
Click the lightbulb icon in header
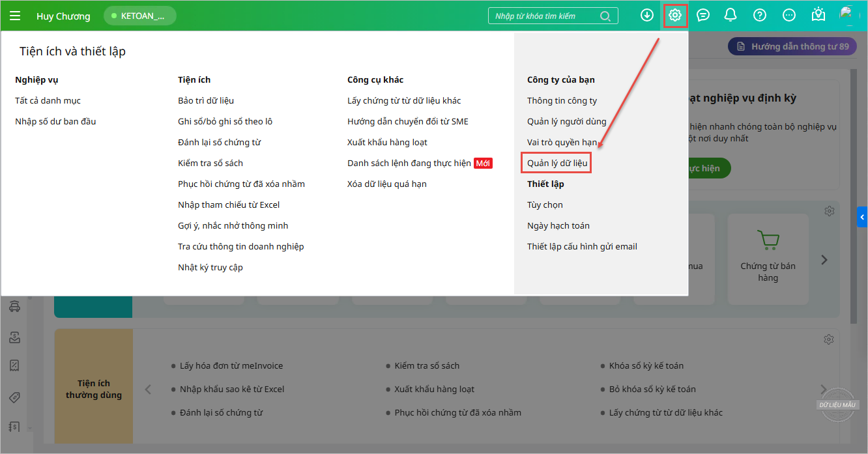coord(818,15)
